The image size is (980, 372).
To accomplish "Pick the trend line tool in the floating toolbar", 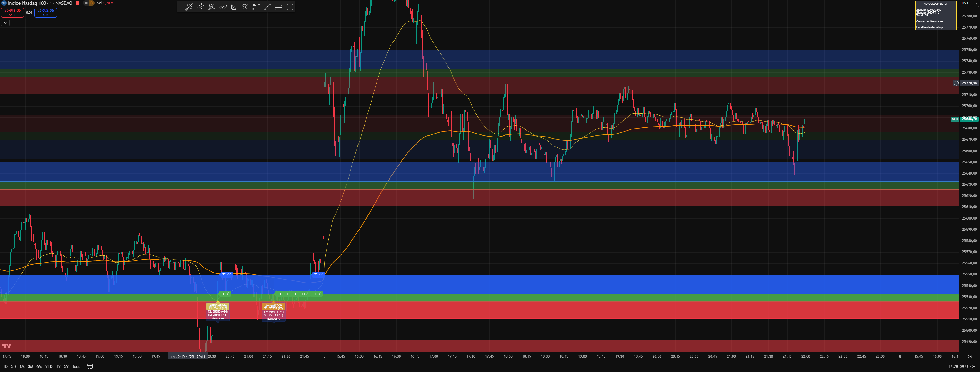I will [x=267, y=7].
